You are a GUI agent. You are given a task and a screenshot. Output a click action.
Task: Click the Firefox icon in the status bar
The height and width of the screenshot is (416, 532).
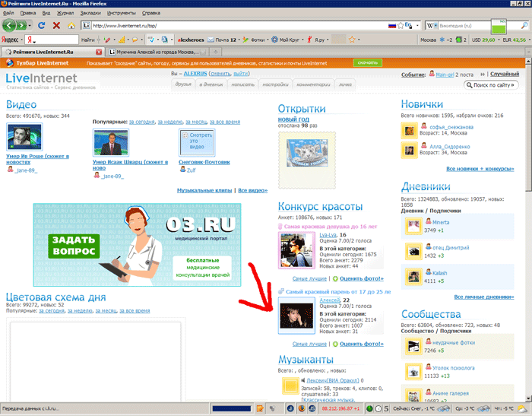point(301,408)
